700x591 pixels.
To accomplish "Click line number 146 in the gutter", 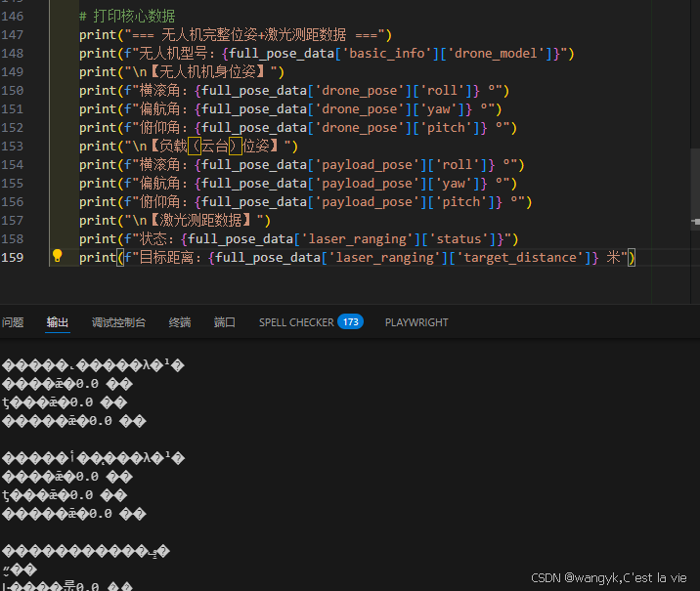I will 13,17.
